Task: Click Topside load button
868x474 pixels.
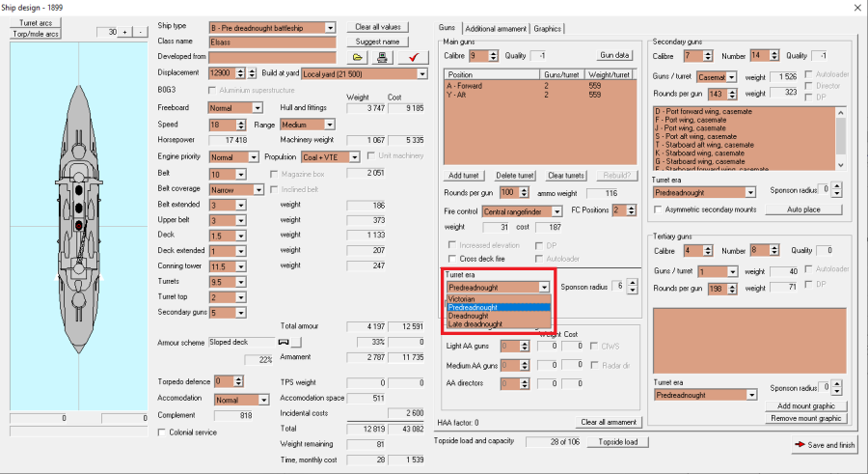Action: click(618, 442)
